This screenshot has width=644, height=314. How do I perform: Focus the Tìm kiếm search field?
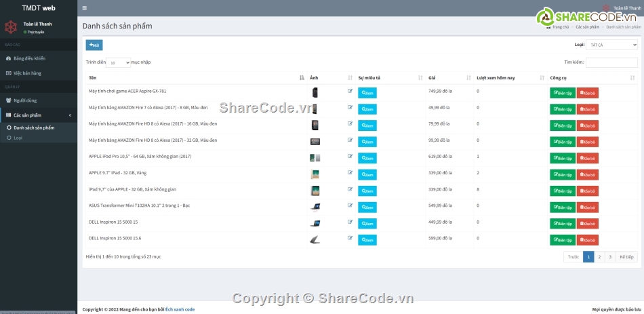611,62
